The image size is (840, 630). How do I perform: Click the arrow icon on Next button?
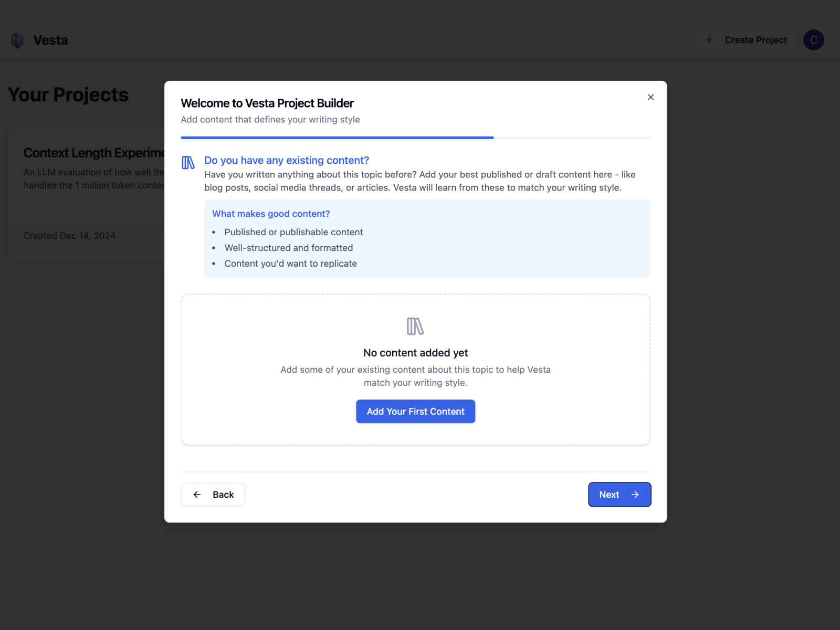(635, 495)
